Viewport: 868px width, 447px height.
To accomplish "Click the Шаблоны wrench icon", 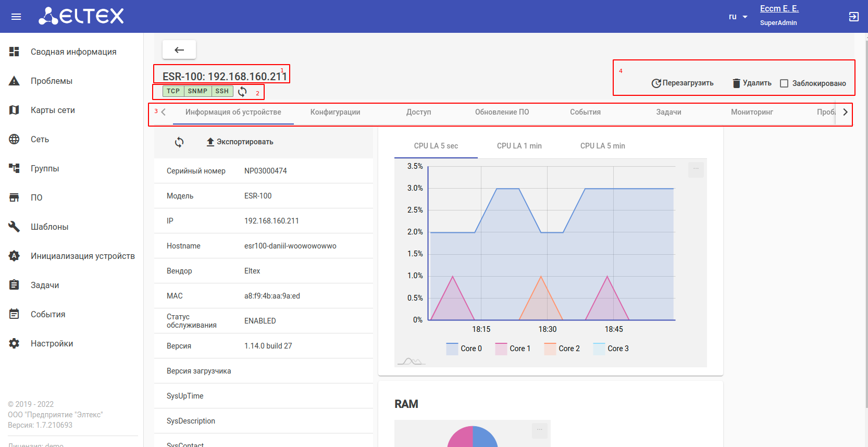I will 14,227.
